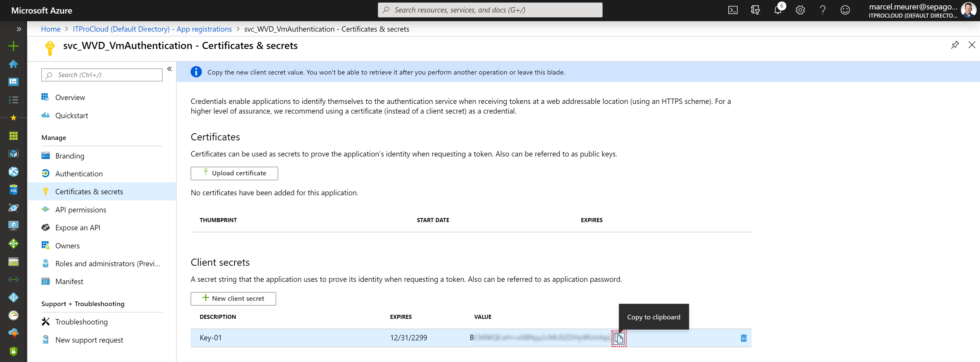Screen dimensions: 980x362
Task: Open the directory and subscription filter
Action: [755, 10]
